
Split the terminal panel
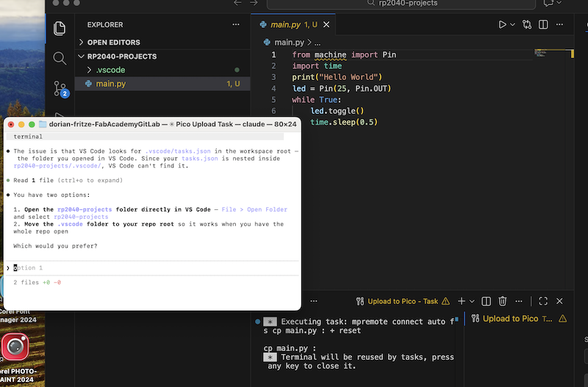pos(486,301)
